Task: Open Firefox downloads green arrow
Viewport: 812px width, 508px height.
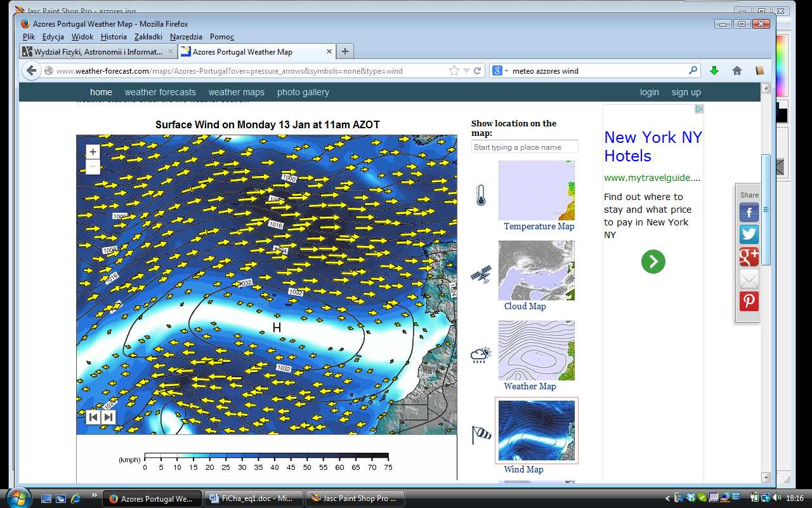Action: click(714, 70)
